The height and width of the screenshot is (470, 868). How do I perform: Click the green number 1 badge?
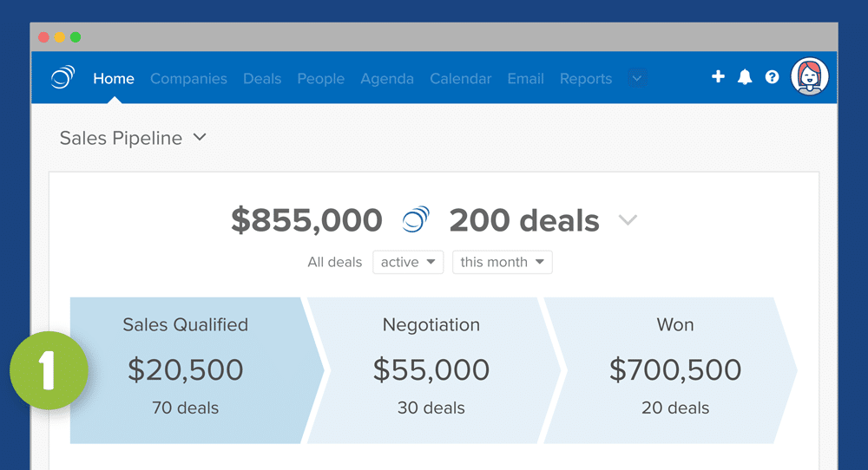click(49, 370)
